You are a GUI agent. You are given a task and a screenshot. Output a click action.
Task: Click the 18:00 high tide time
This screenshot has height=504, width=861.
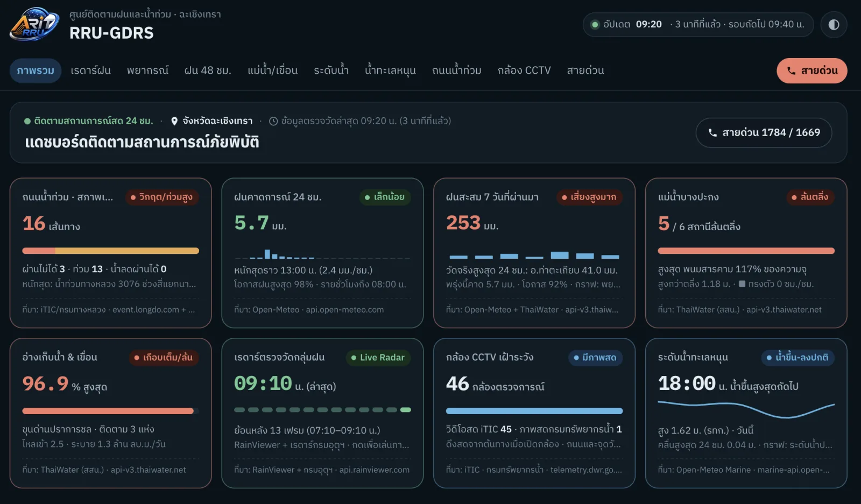[x=687, y=384]
